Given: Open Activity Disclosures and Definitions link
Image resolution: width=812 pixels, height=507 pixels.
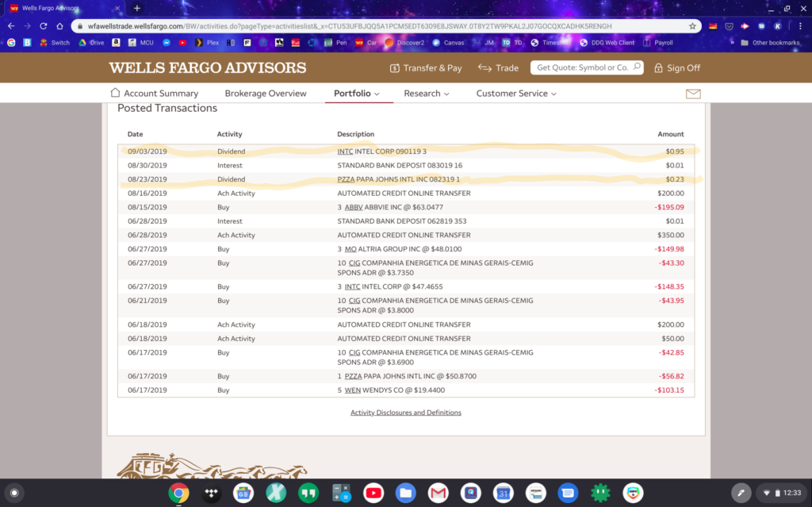Looking at the screenshot, I should (x=405, y=413).
